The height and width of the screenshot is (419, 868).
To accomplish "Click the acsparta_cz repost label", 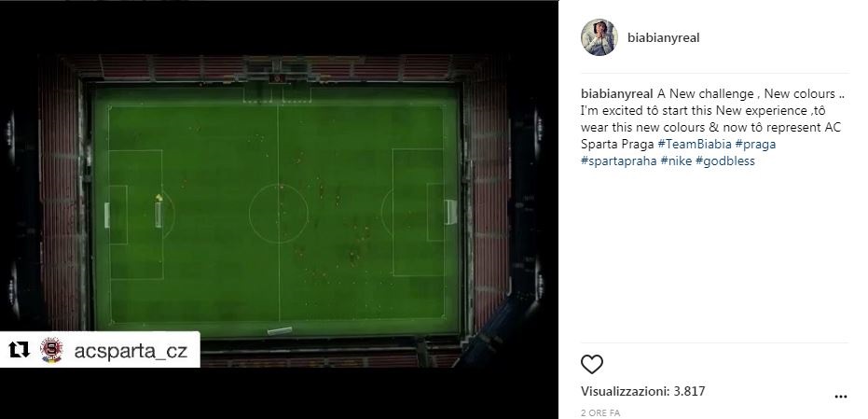I will [131, 351].
